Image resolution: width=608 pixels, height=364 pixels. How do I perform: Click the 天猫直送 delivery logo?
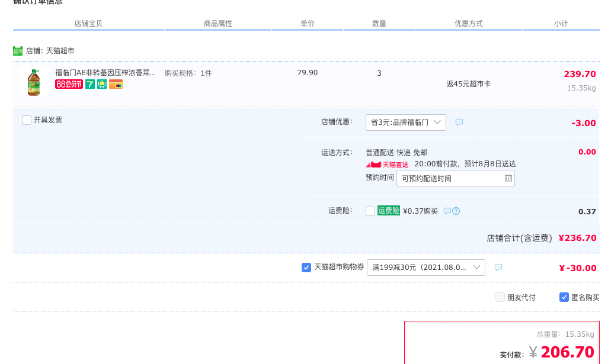[387, 165]
